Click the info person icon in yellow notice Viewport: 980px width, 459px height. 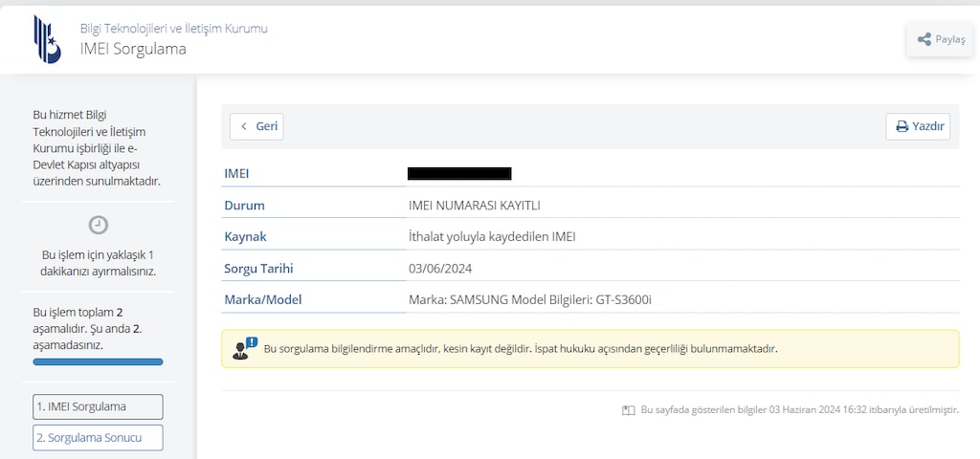(x=245, y=348)
